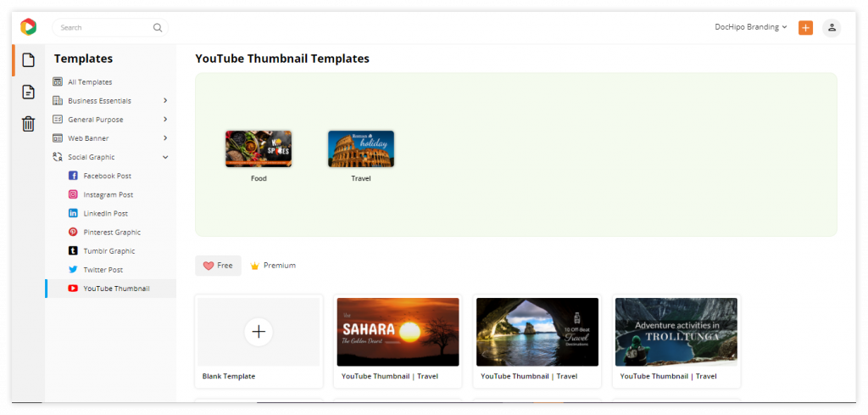Screen dimensions: 868x415
Task: Click the All Templates icon
Action: tap(58, 82)
